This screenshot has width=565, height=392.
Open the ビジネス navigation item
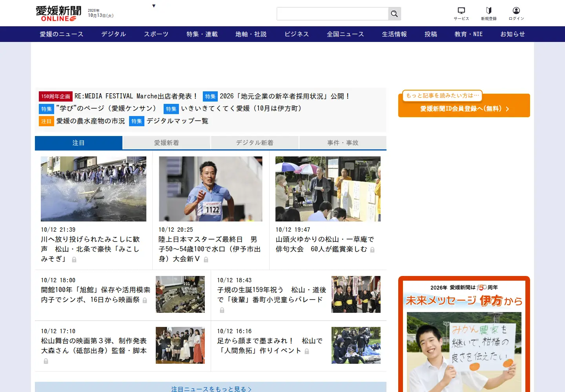(x=297, y=34)
